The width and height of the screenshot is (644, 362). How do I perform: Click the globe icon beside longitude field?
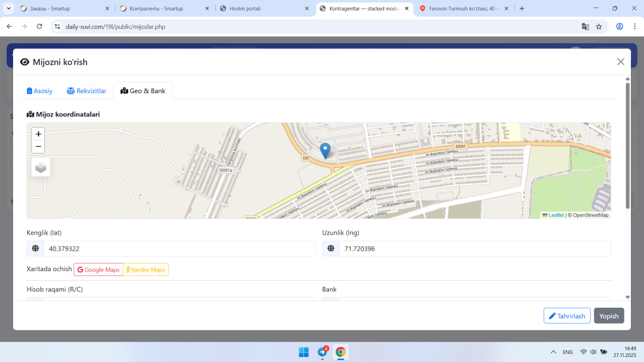(x=331, y=248)
